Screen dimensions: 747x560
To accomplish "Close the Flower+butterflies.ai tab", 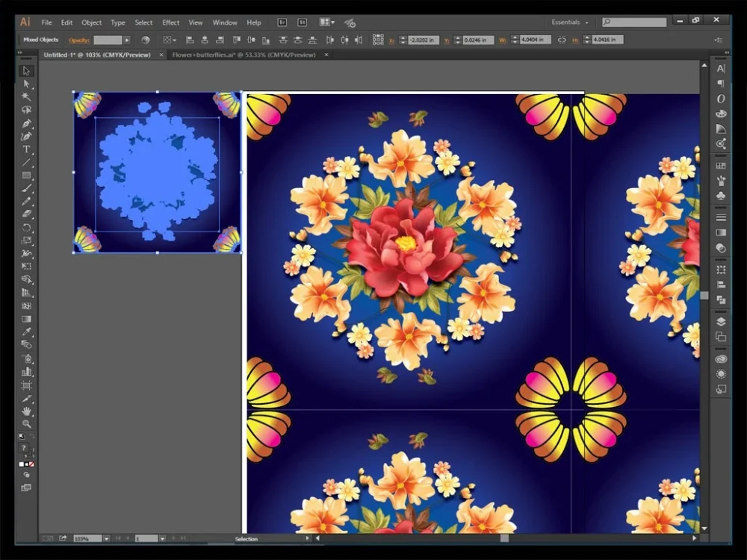I will [326, 55].
